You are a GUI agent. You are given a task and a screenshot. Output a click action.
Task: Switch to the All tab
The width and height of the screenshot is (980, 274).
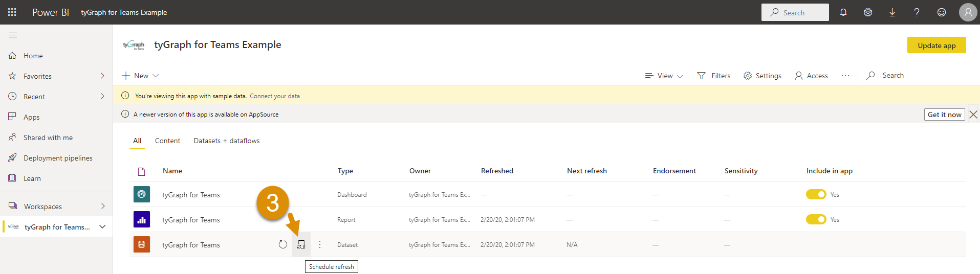tap(137, 141)
